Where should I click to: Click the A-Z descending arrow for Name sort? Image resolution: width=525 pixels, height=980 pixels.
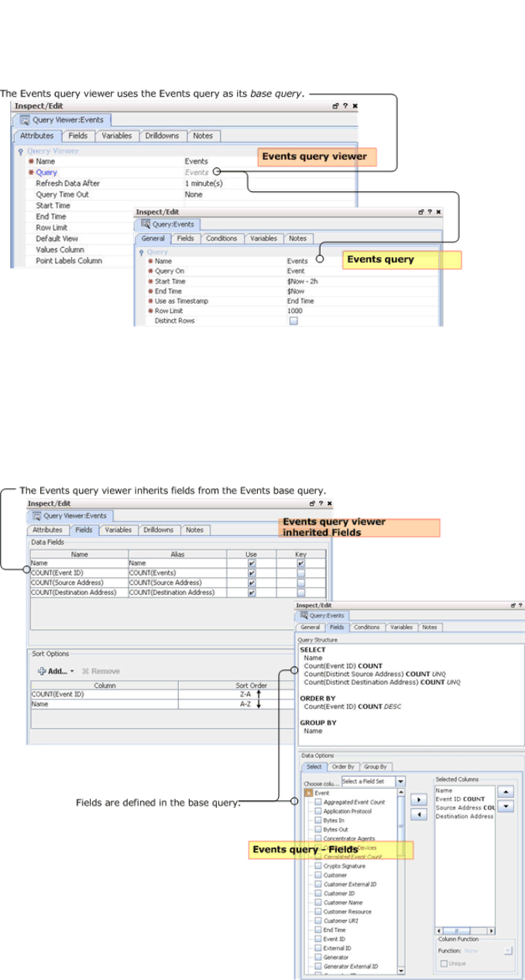pos(259,705)
